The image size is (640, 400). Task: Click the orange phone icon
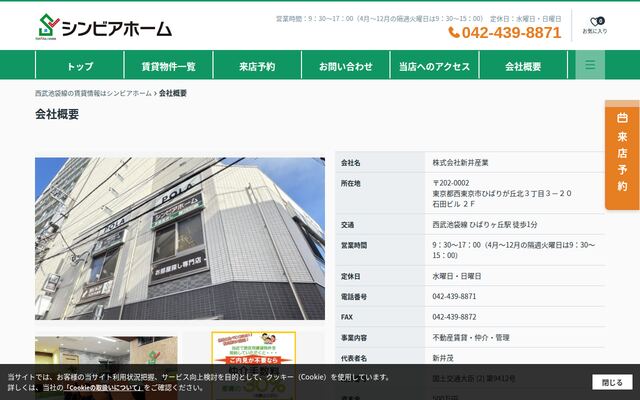pyautogui.click(x=454, y=32)
